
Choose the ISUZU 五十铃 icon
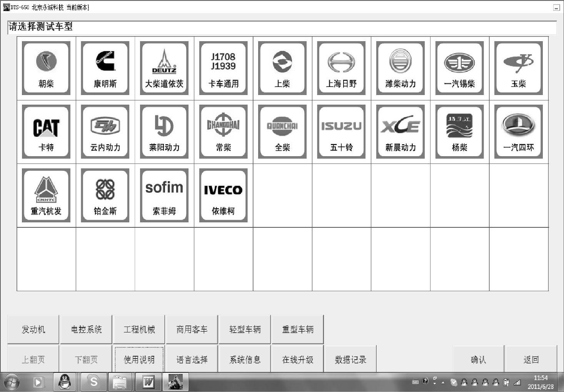click(341, 132)
